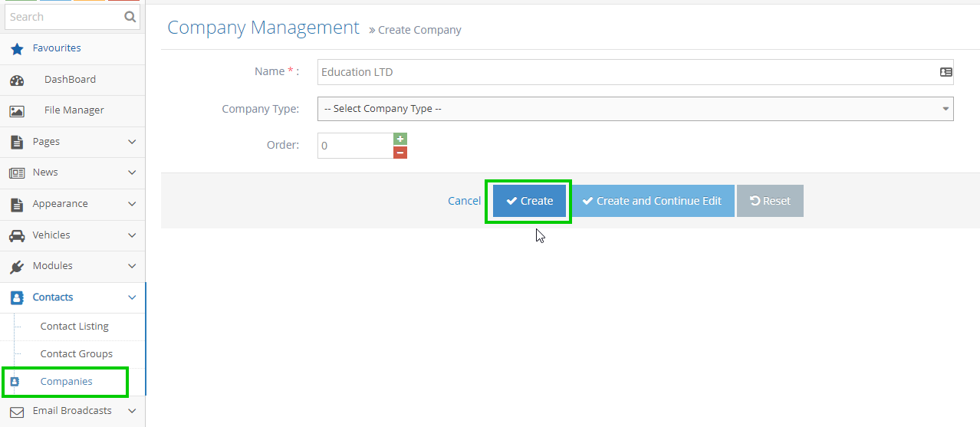Click the Order number input
Screen dimensions: 980x427
tap(355, 146)
